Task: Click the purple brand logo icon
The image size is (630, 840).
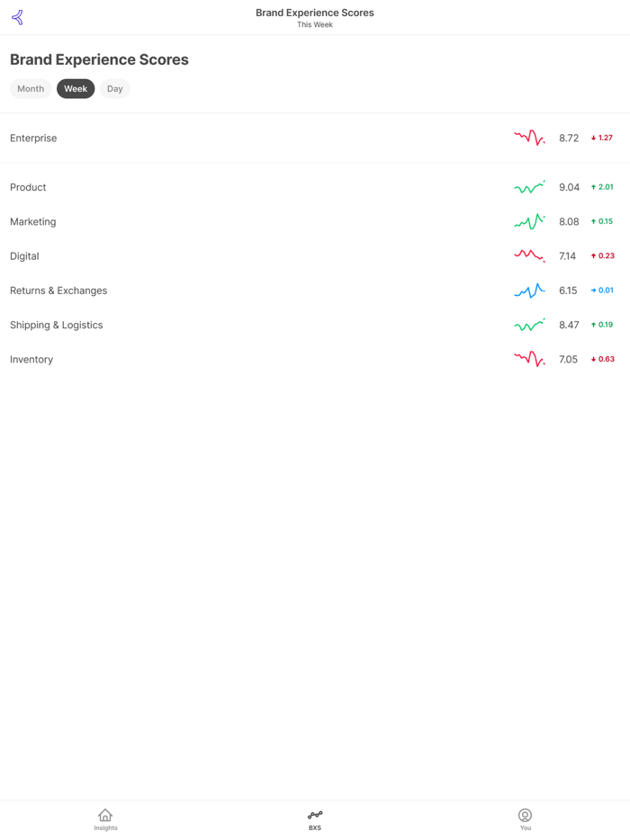Action: click(17, 16)
